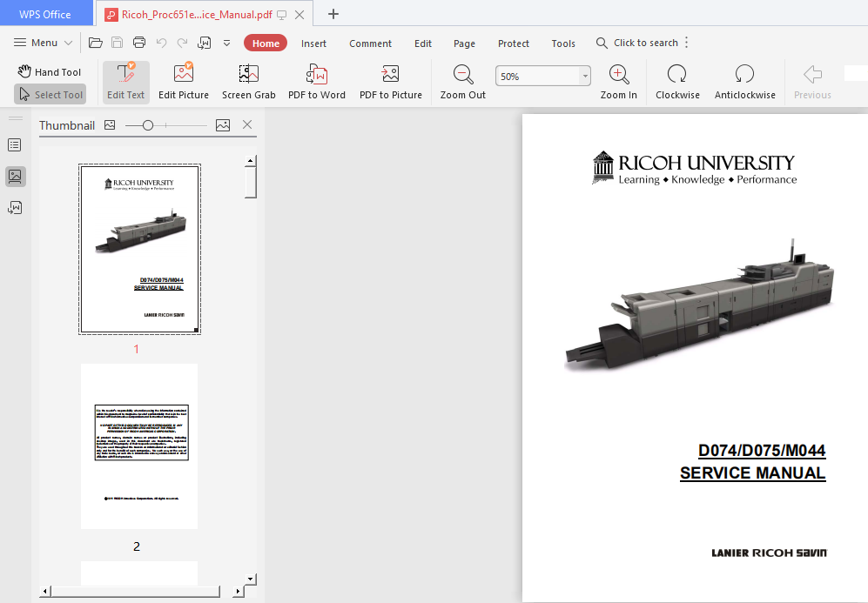Click the page number 1 label

pos(136,349)
